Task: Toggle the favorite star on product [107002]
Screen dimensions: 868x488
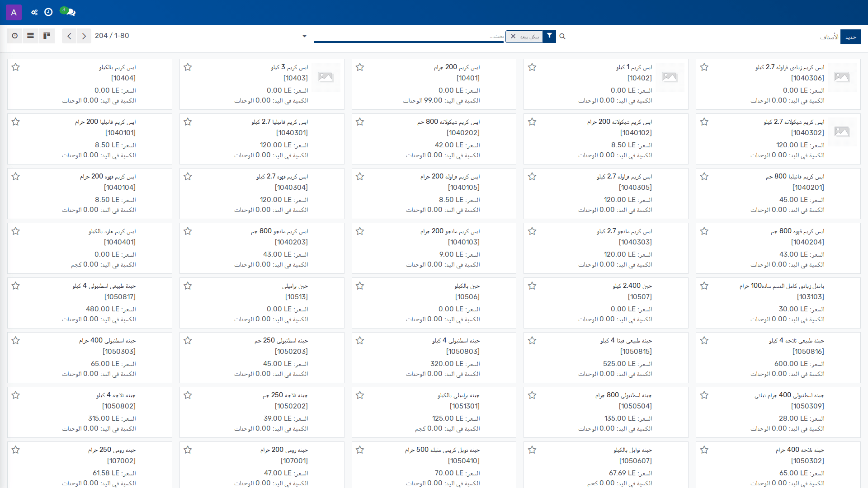Action: 16,450
